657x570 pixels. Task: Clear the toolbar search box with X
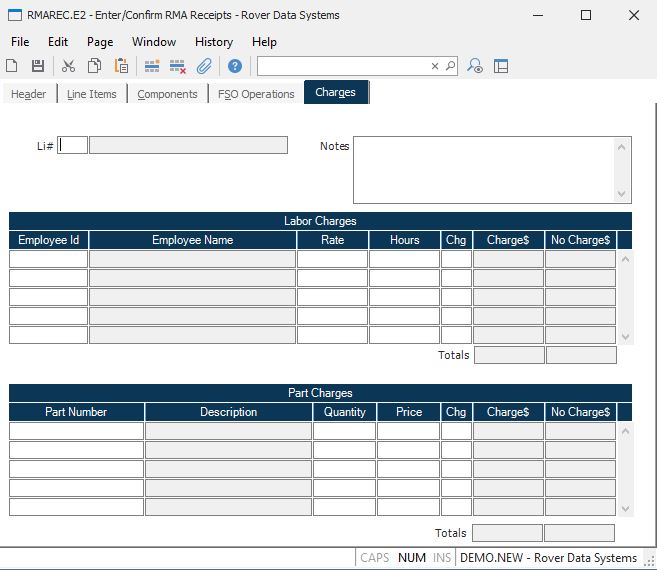click(435, 66)
